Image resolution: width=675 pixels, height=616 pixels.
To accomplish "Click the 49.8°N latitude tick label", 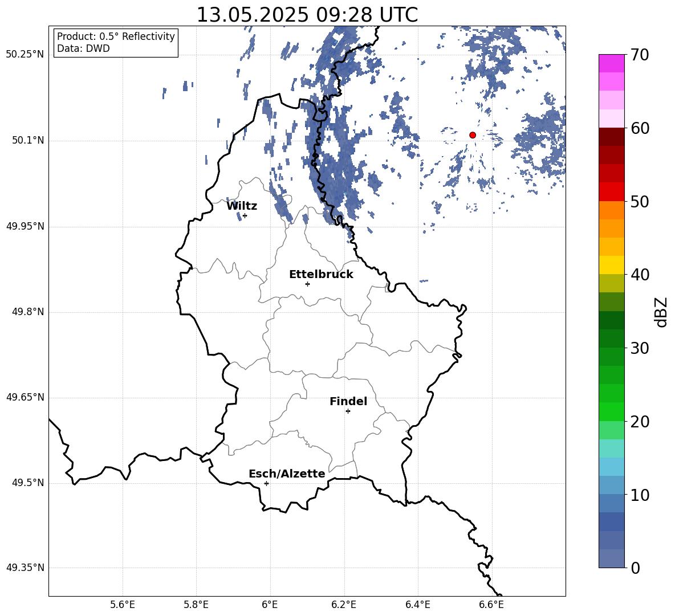I will [x=28, y=312].
